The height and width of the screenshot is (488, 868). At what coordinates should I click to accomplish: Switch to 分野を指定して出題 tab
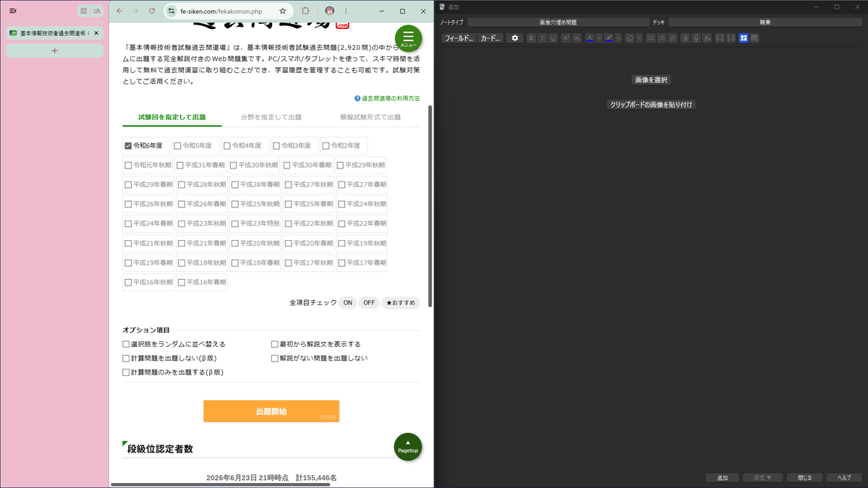(271, 116)
